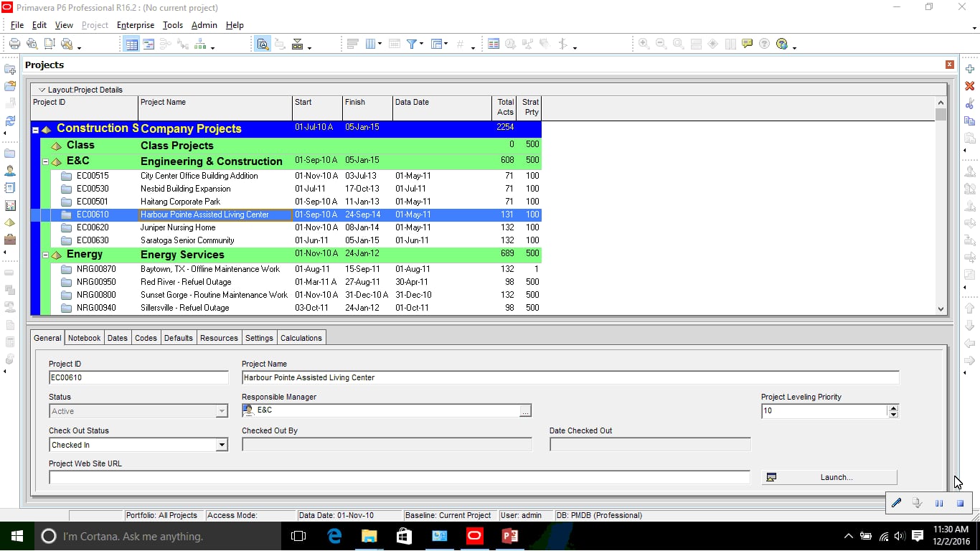Toggle the Show Details icon in the toolbar
Screen dimensions: 980x551
click(262, 44)
